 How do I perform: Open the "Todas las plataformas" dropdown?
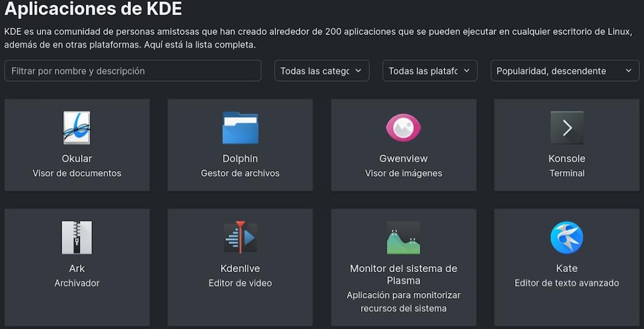click(x=430, y=71)
